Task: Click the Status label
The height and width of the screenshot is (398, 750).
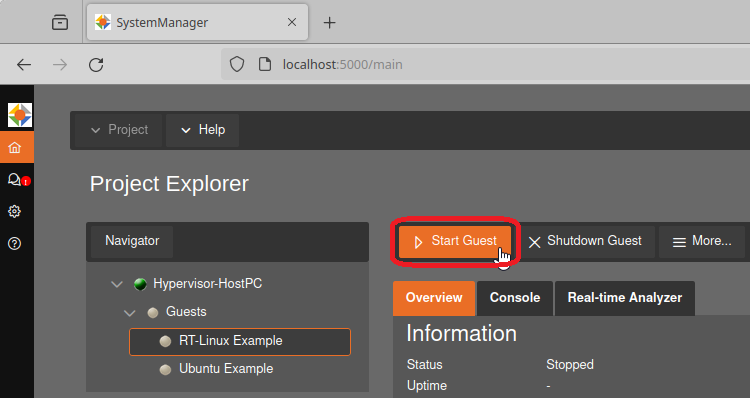Action: 424,365
